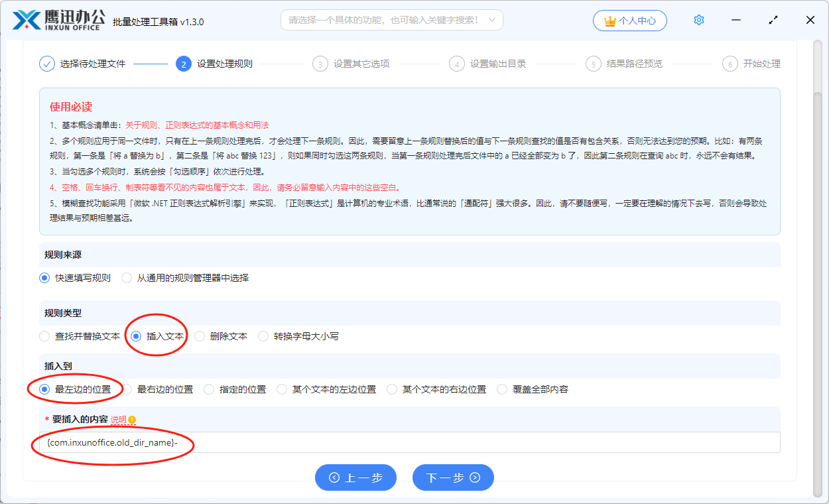Viewport: 829px width, 504px height.
Task: Go to the 下一步 next step
Action: (x=453, y=477)
